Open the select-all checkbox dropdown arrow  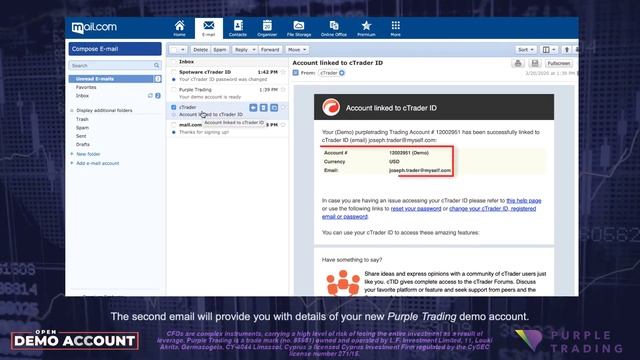(x=183, y=49)
